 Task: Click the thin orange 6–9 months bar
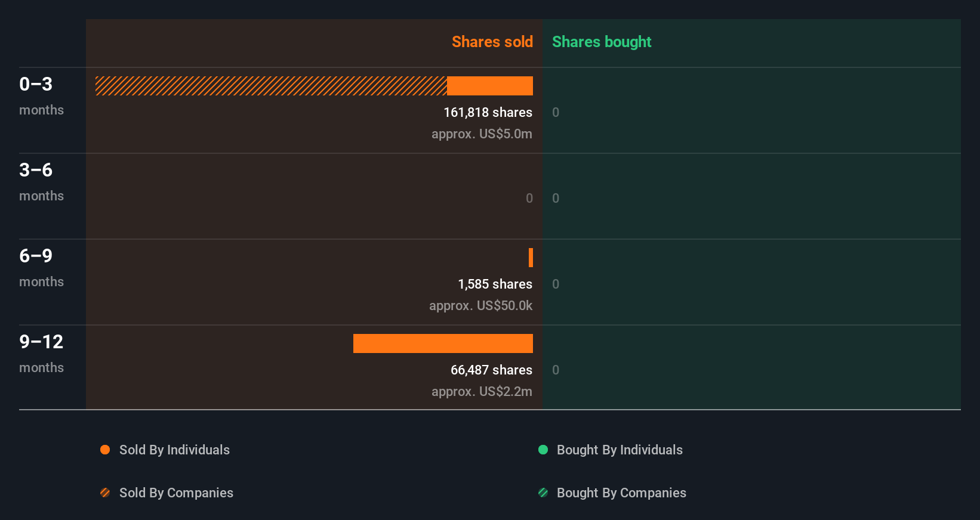click(x=531, y=258)
